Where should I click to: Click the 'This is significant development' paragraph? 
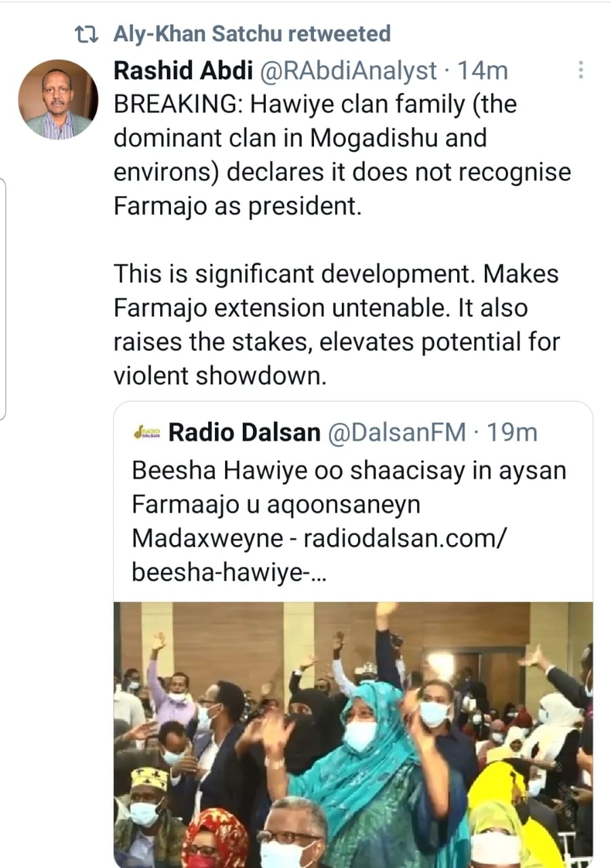coord(336,325)
